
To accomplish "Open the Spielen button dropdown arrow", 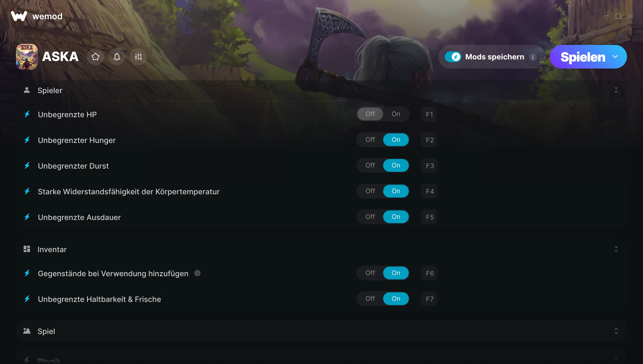I will tap(615, 57).
